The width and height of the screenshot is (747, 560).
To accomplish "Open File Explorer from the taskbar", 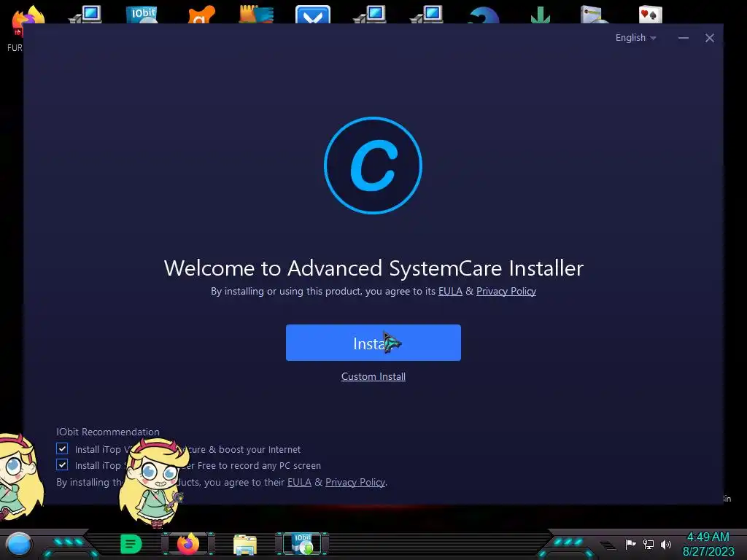I will click(x=245, y=545).
